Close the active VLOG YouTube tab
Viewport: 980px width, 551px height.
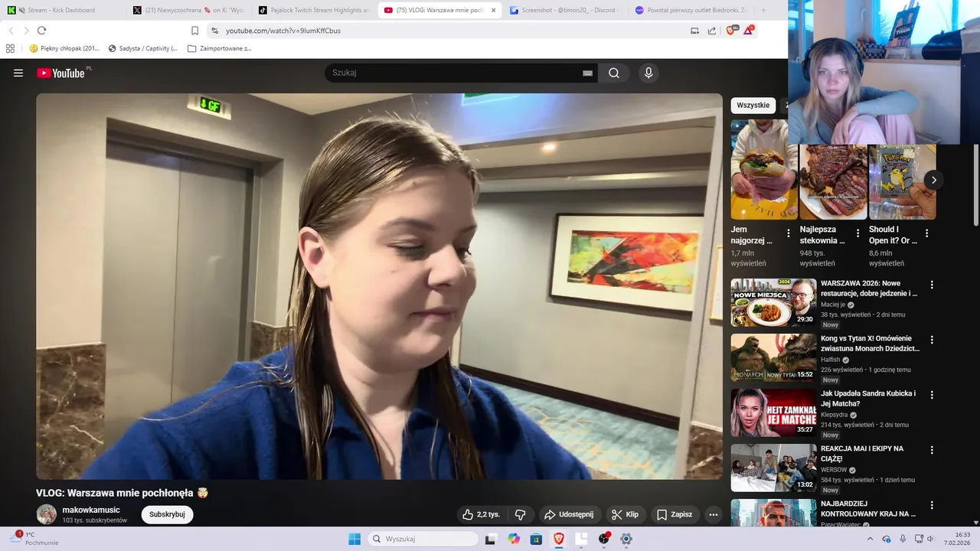pos(493,10)
